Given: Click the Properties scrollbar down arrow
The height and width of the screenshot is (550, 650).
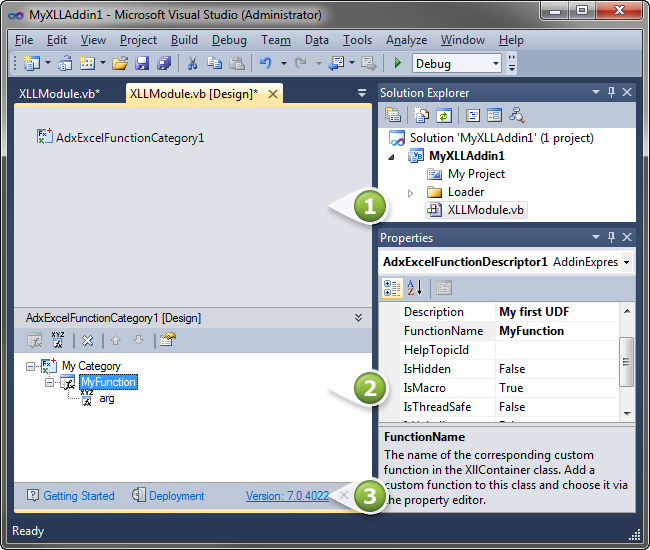Looking at the screenshot, I should point(627,413).
